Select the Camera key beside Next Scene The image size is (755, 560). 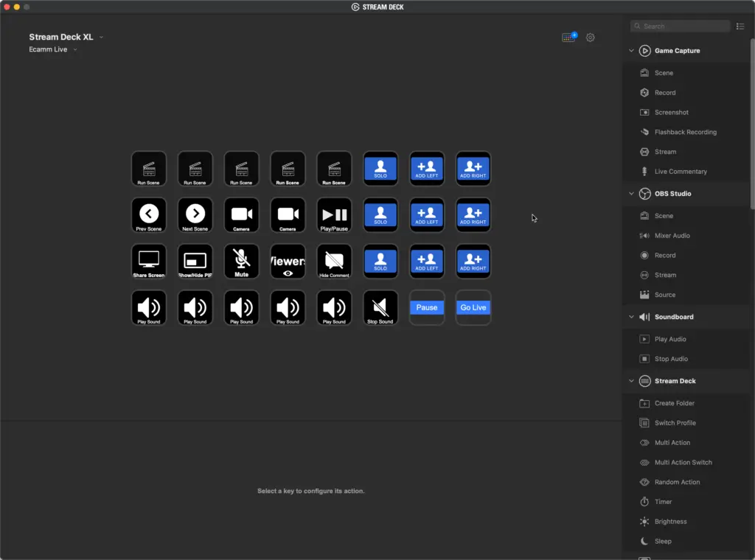point(241,215)
